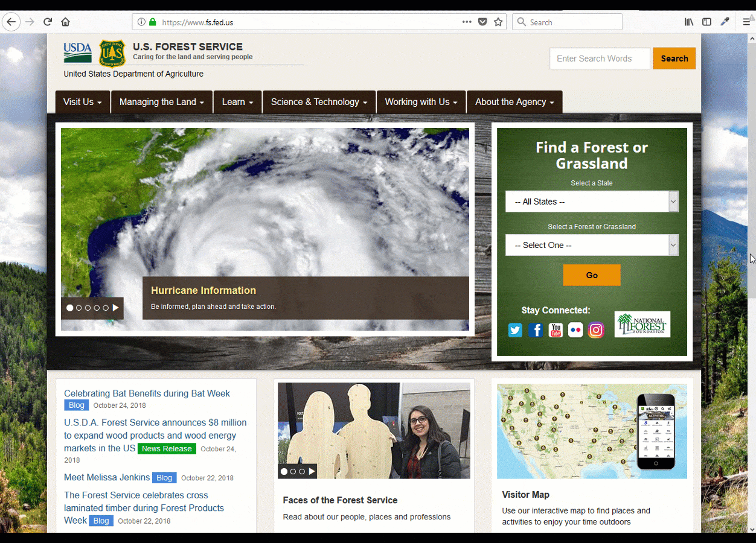Play the hurricane slideshow
The image size is (756, 543).
115,308
